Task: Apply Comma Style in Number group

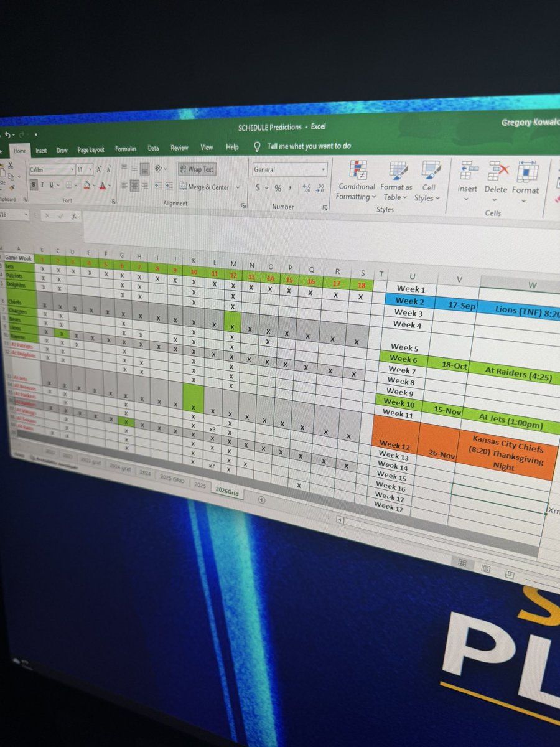Action: 291,188
